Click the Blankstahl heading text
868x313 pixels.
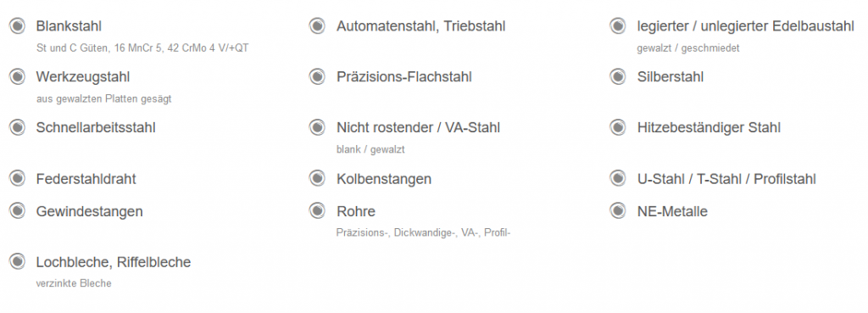69,26
